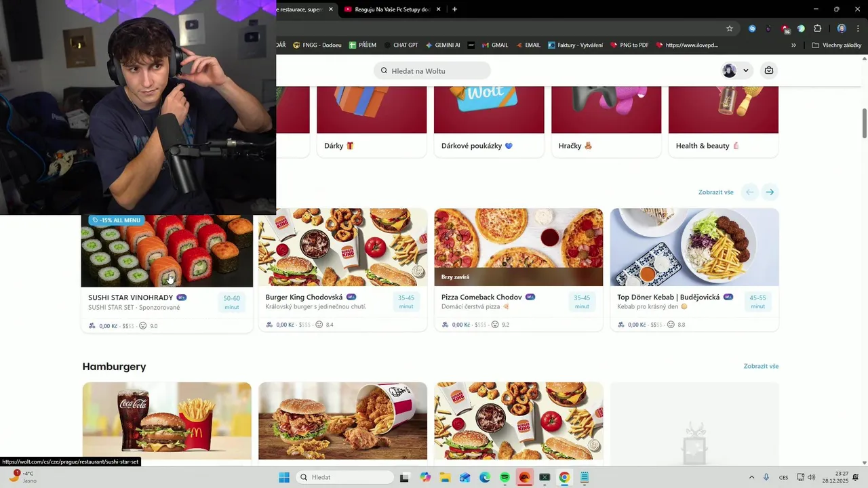Click the Wolt+ badge next to Top Döner Kebab
This screenshot has width=868, height=488.
pyautogui.click(x=728, y=297)
